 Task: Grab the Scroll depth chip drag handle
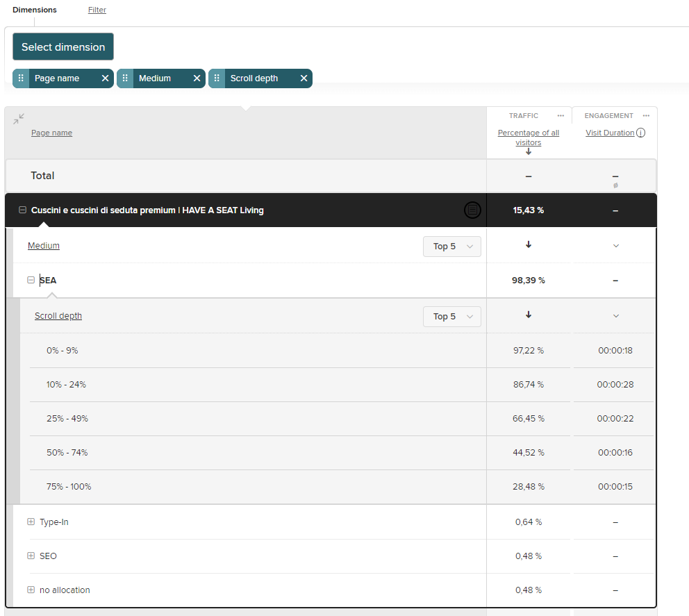tap(217, 78)
